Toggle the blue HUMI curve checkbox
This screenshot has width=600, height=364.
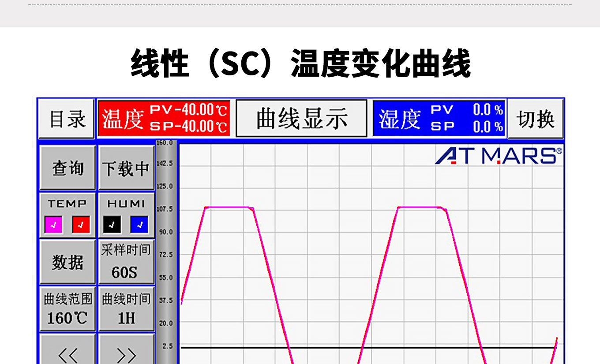point(139,225)
